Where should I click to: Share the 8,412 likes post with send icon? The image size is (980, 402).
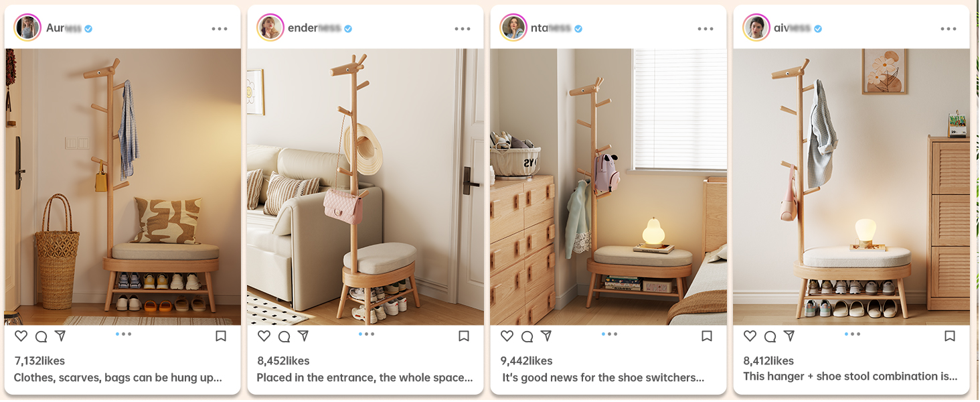pos(789,336)
